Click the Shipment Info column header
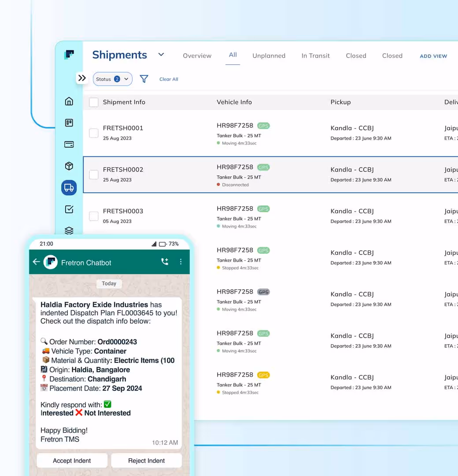The image size is (458, 476). (124, 102)
